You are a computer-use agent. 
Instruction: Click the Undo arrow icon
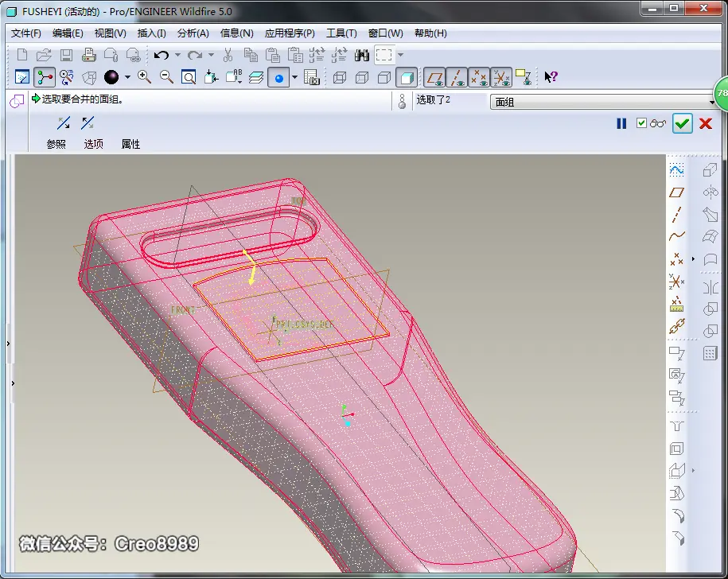click(x=161, y=55)
